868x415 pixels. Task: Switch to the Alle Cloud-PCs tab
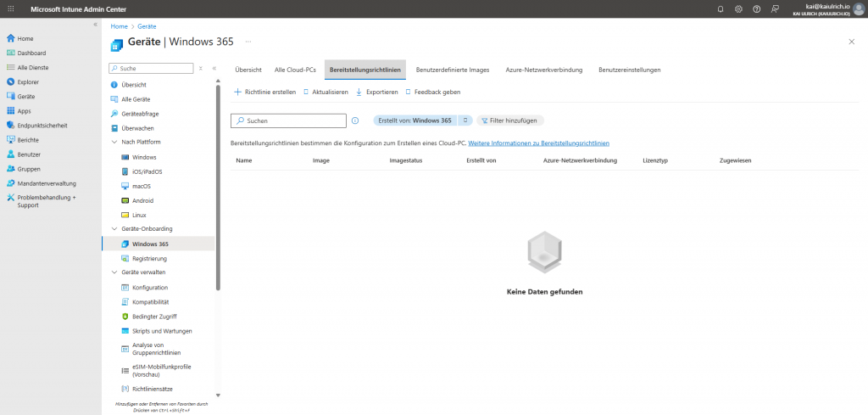(x=295, y=69)
